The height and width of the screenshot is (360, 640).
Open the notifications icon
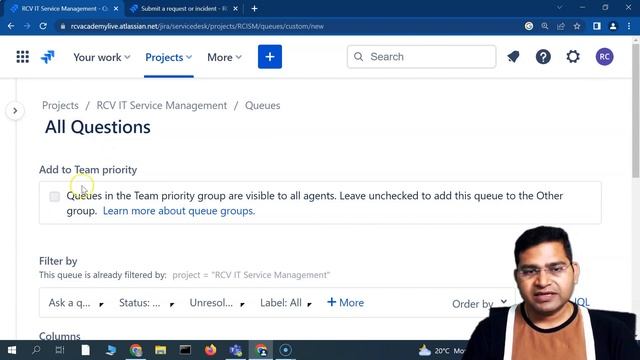[x=513, y=57]
